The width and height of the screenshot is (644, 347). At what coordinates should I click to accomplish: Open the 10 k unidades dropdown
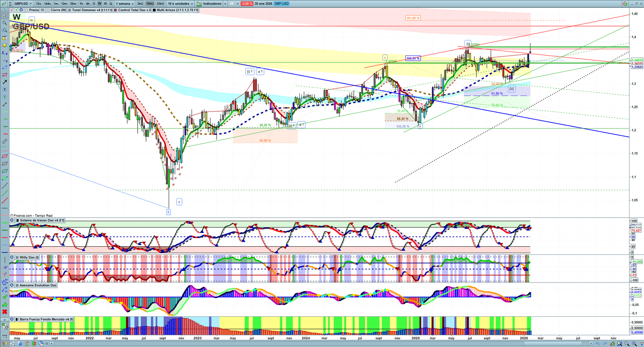[x=180, y=4]
